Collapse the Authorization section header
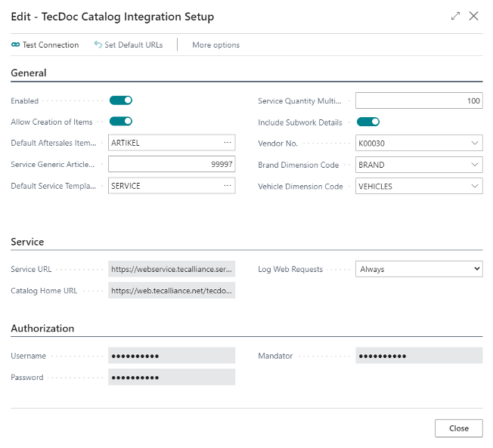Screen dimensions: 493x448 (x=42, y=329)
